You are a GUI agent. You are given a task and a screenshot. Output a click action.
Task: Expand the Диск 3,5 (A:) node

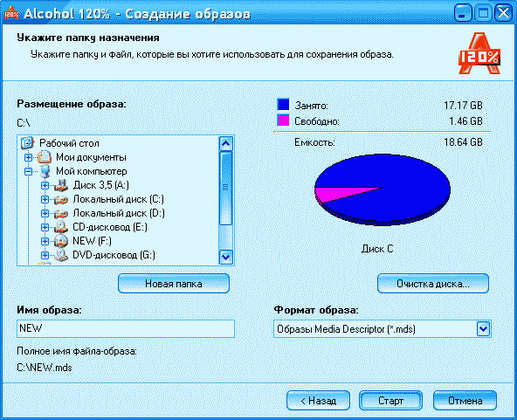[x=45, y=186]
